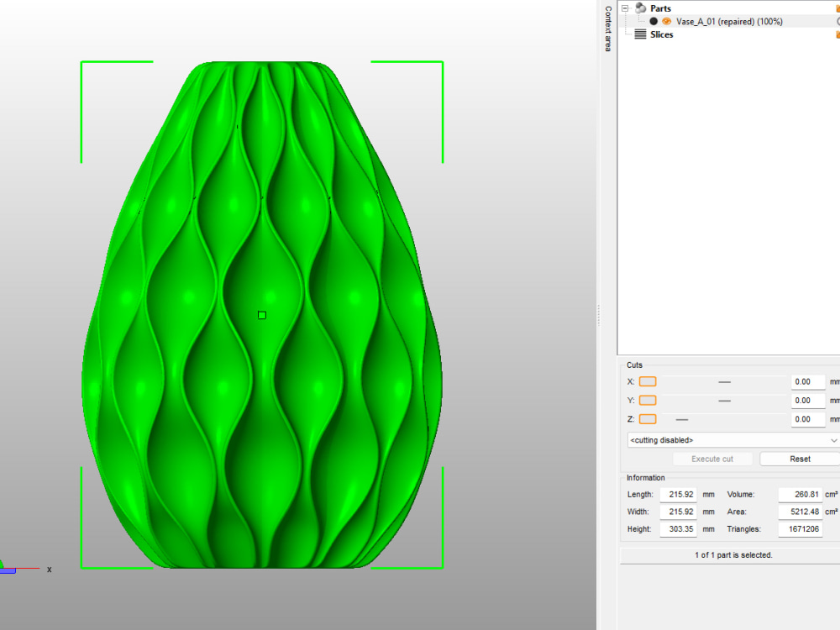Click the X cut position slider handle
Viewport: 840px width, 630px height.
(724, 382)
